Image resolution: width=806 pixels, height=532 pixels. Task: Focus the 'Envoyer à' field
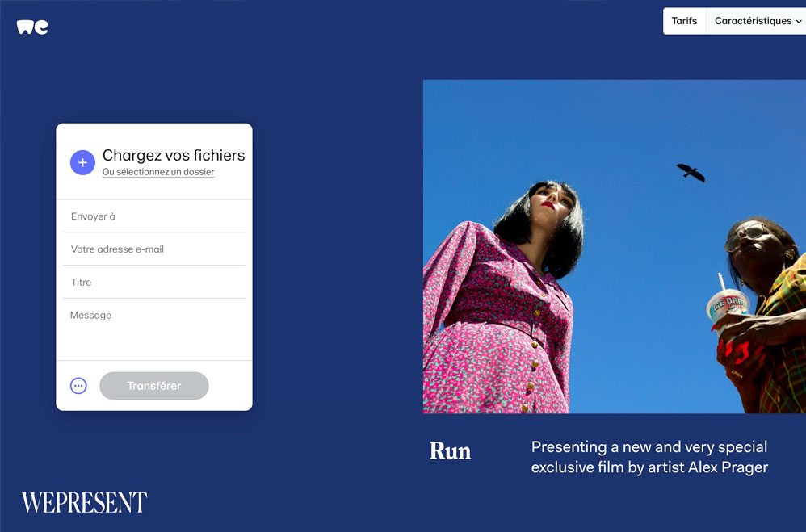(154, 216)
